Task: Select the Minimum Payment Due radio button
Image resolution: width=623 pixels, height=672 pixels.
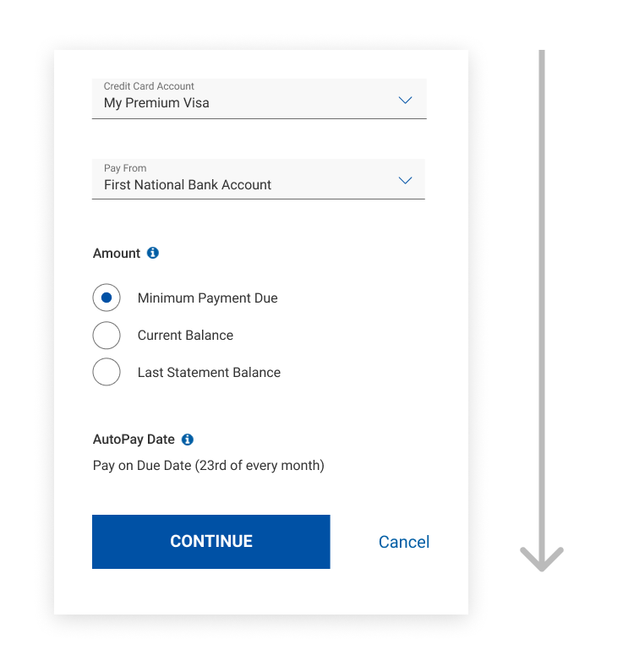Action: tap(107, 298)
